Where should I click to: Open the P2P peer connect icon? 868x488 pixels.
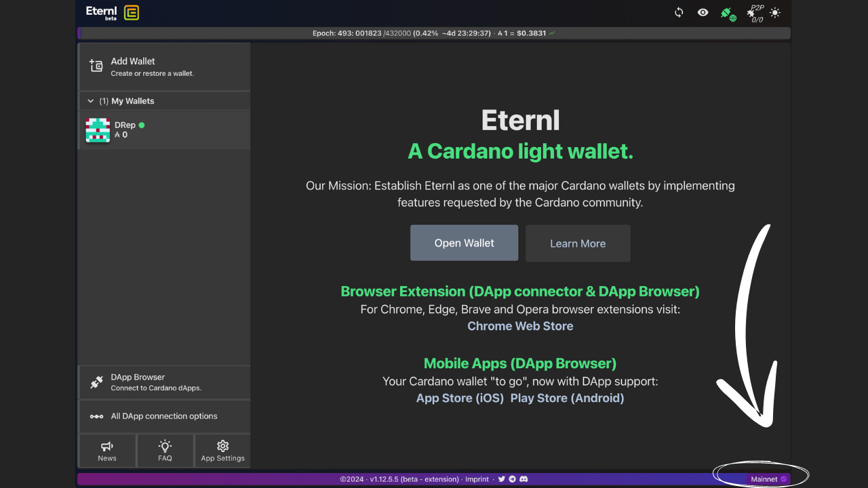[755, 13]
